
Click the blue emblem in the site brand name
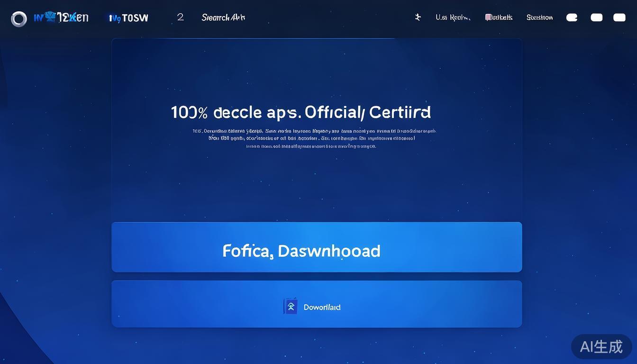coord(50,17)
